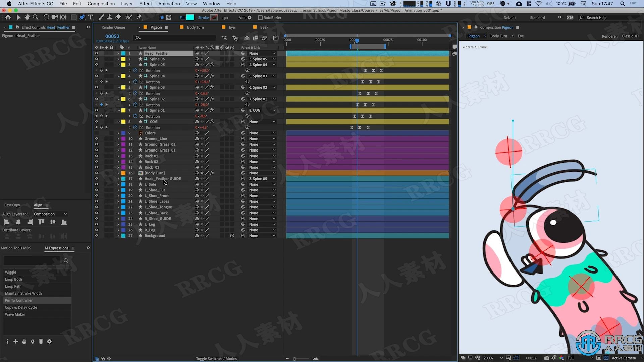The width and height of the screenshot is (644, 362).
Task: Open the Composition menu
Action: tap(101, 4)
